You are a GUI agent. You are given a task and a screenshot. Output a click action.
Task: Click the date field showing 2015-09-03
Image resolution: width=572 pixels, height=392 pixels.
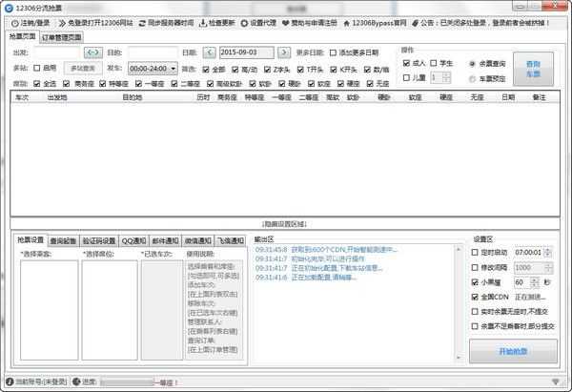(x=247, y=52)
